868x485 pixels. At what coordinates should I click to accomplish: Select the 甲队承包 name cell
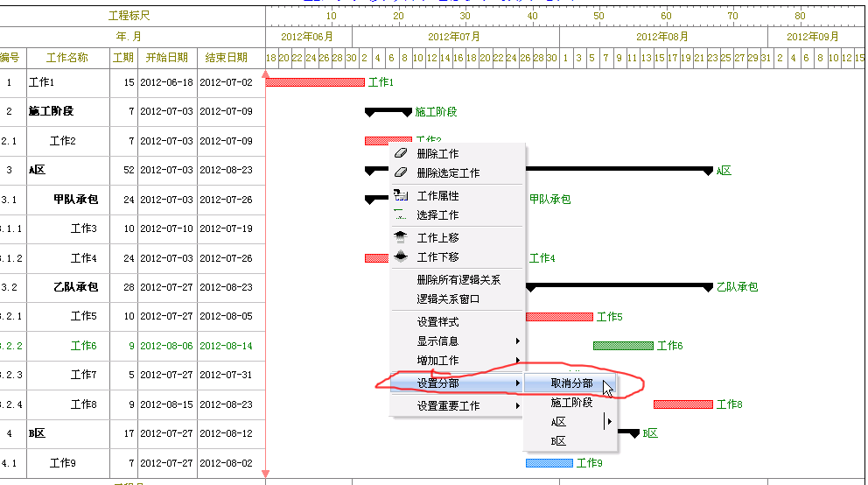pos(68,200)
